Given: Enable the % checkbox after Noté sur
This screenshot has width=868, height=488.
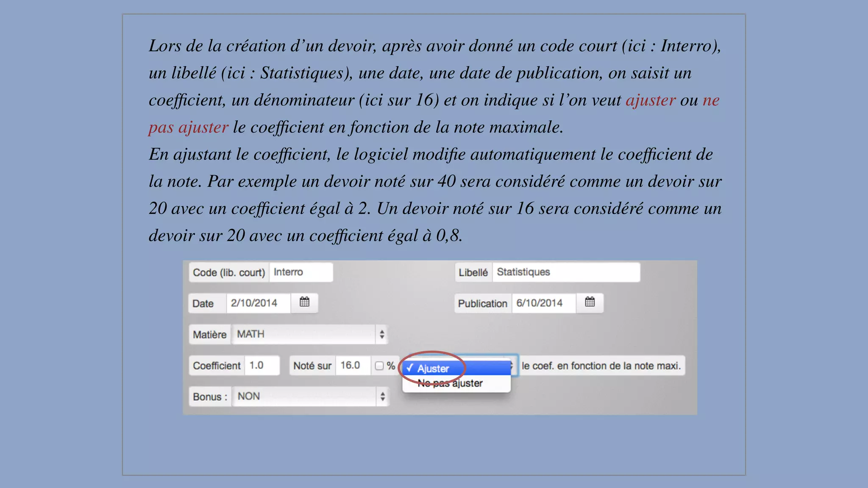Looking at the screenshot, I should [x=379, y=366].
